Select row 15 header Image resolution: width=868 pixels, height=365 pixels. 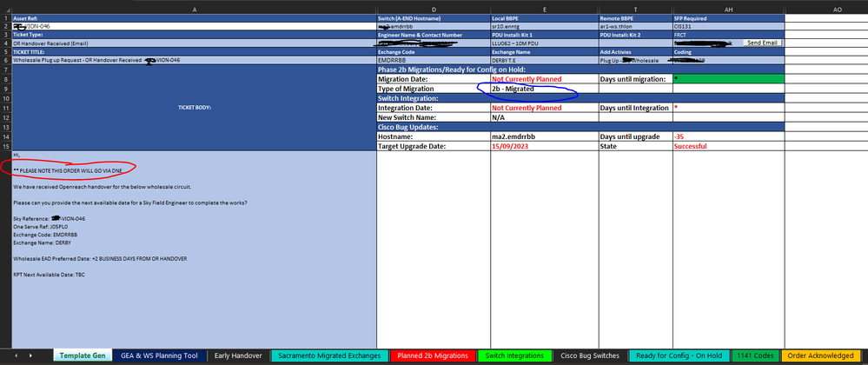pyautogui.click(x=5, y=146)
